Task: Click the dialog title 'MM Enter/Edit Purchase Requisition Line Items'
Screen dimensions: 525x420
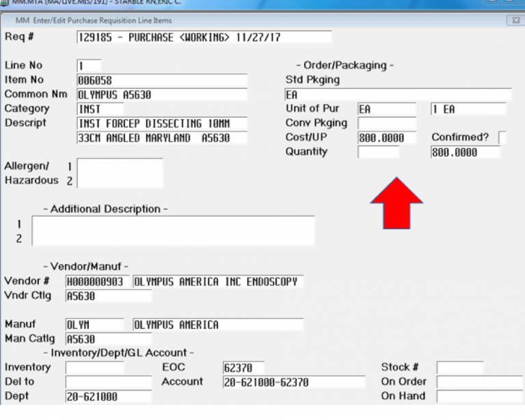Action: coord(94,21)
